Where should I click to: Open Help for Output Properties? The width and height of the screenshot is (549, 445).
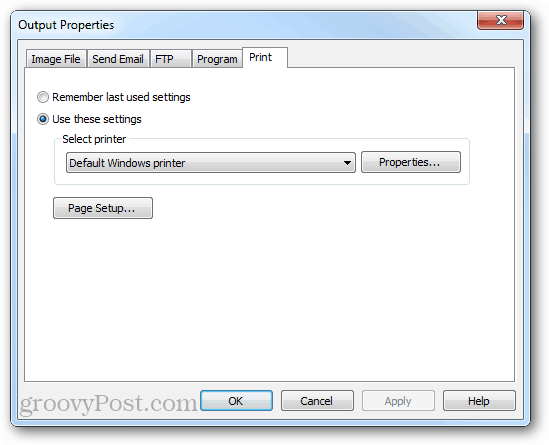click(479, 401)
